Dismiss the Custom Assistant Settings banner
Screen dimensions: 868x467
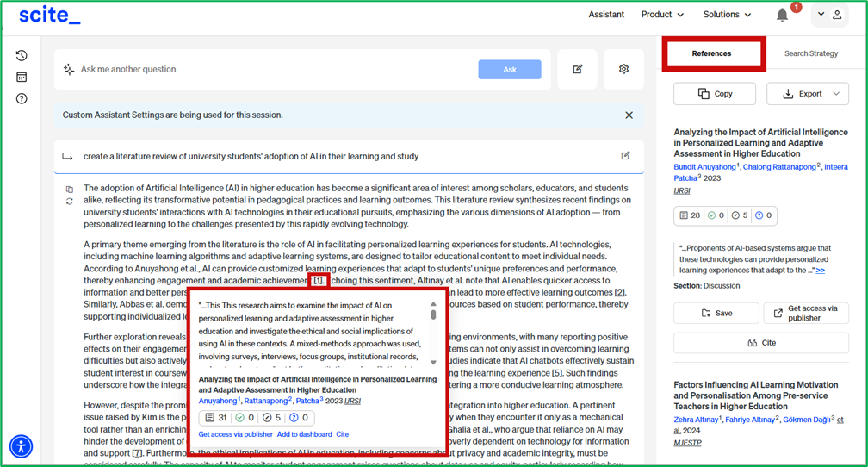pos(629,115)
